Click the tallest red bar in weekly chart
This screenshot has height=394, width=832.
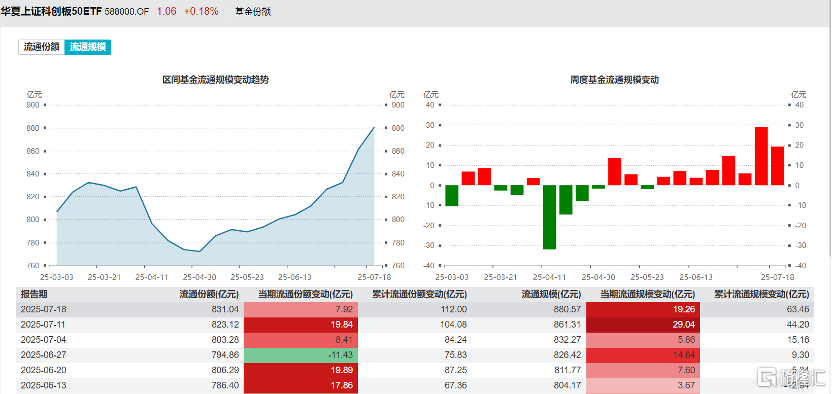pyautogui.click(x=761, y=156)
